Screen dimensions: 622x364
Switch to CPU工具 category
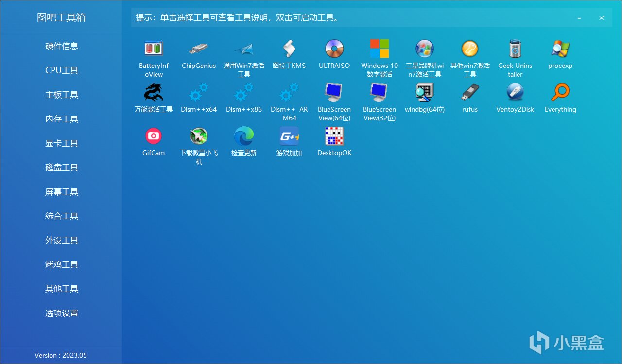(62, 70)
